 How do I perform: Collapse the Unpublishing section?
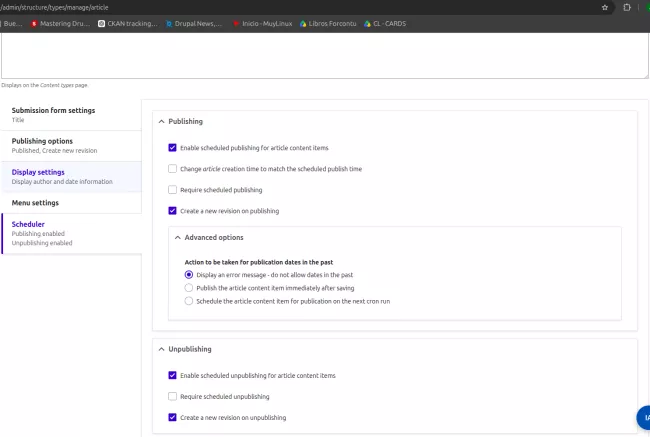pyautogui.click(x=185, y=349)
